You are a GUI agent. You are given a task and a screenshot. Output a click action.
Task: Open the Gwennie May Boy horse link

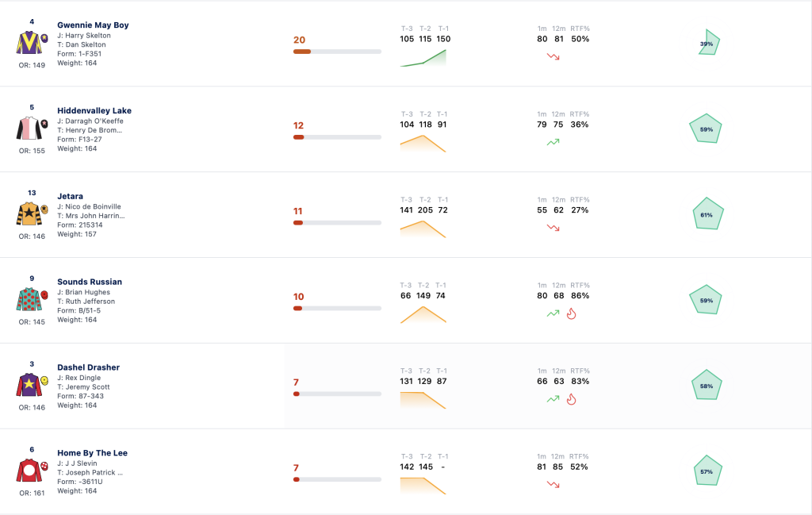click(x=93, y=25)
